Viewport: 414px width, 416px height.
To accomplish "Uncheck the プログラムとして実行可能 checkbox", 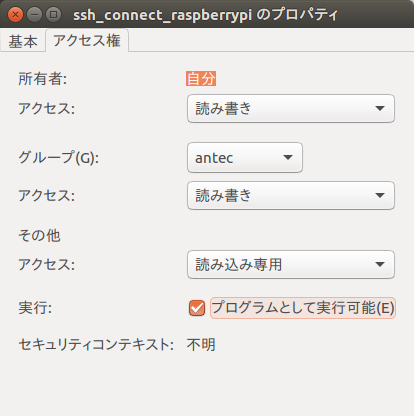I will [197, 307].
